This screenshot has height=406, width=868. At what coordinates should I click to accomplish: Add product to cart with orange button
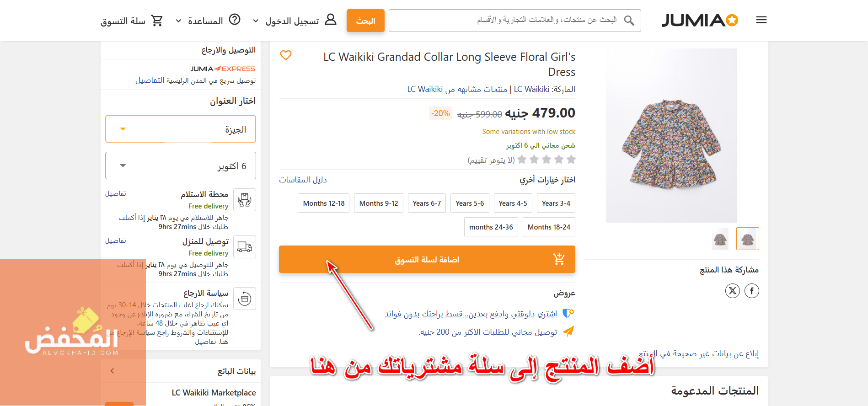point(427,259)
